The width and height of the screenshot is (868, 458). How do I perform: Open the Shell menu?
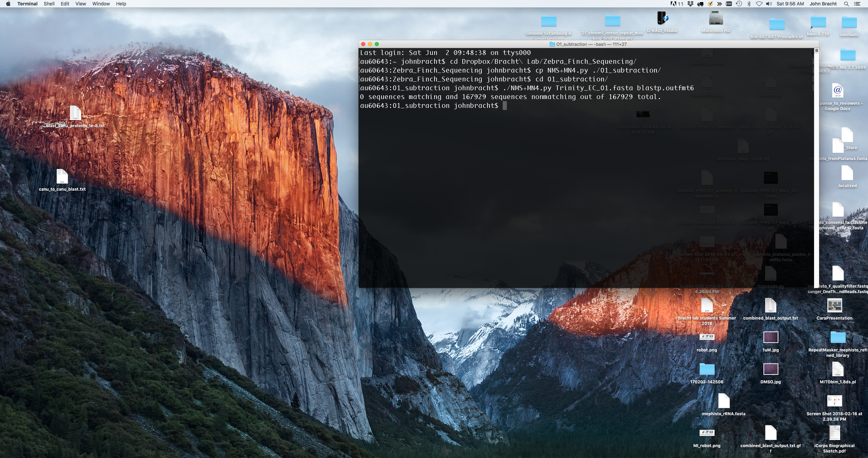point(49,4)
